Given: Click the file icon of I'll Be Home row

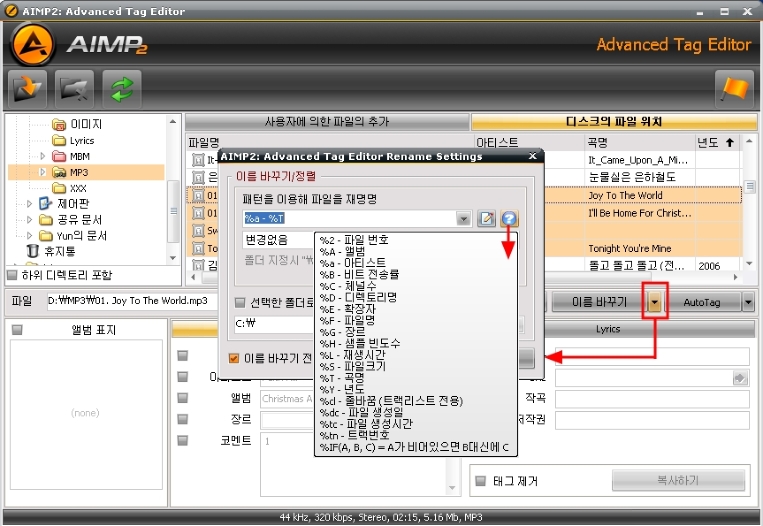Looking at the screenshot, I should [x=198, y=213].
